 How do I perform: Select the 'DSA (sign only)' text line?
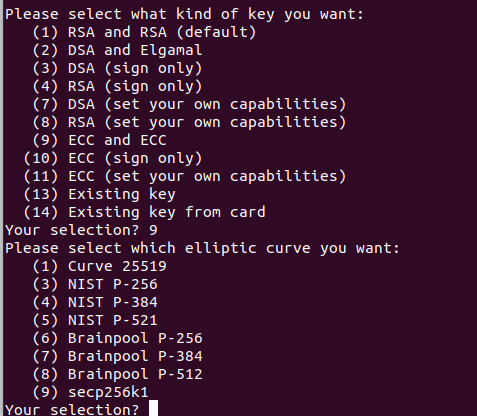pos(117,68)
